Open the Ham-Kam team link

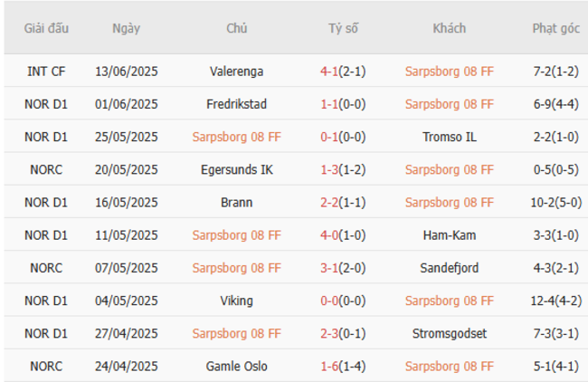click(449, 235)
